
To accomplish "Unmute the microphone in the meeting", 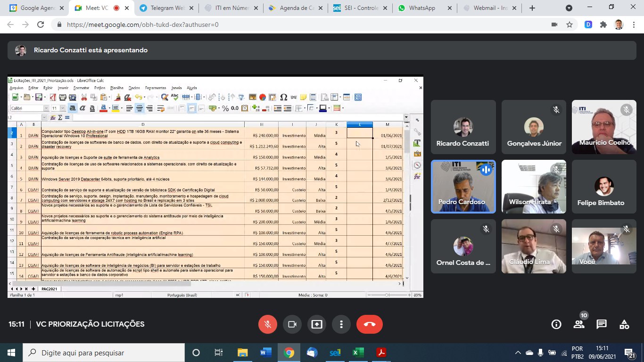I will [267, 324].
